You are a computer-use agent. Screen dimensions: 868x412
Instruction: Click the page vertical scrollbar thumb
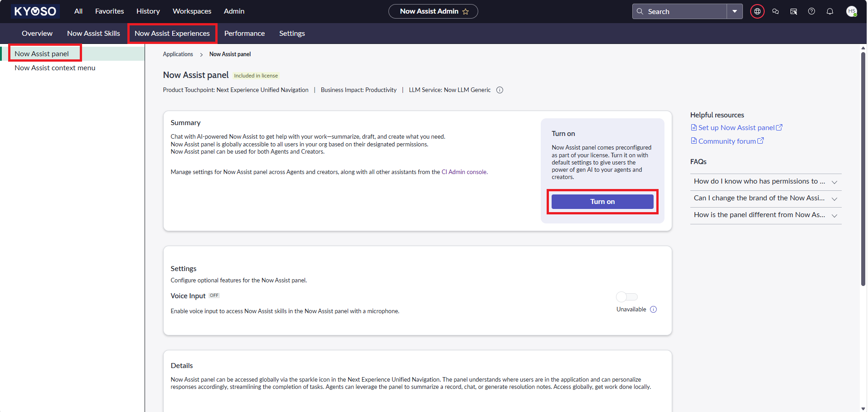tap(863, 169)
